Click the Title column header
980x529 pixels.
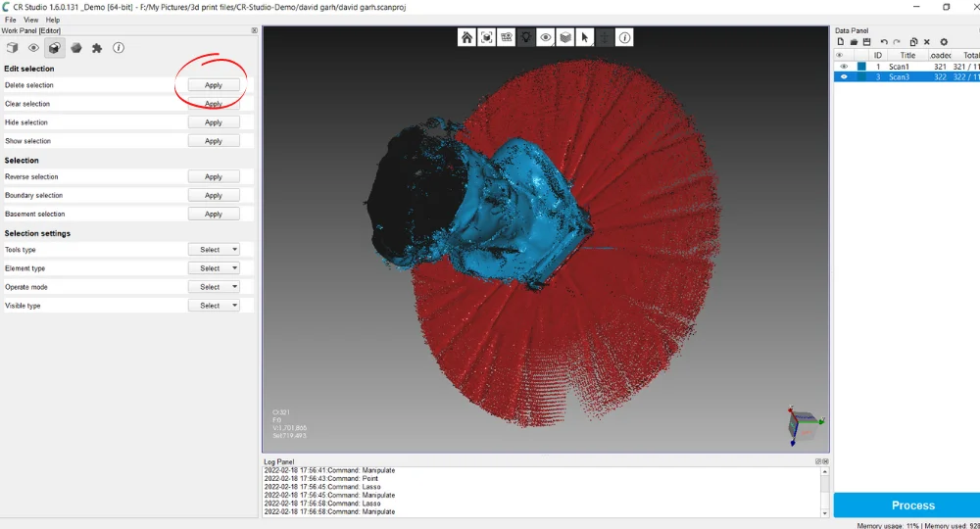[x=907, y=55]
